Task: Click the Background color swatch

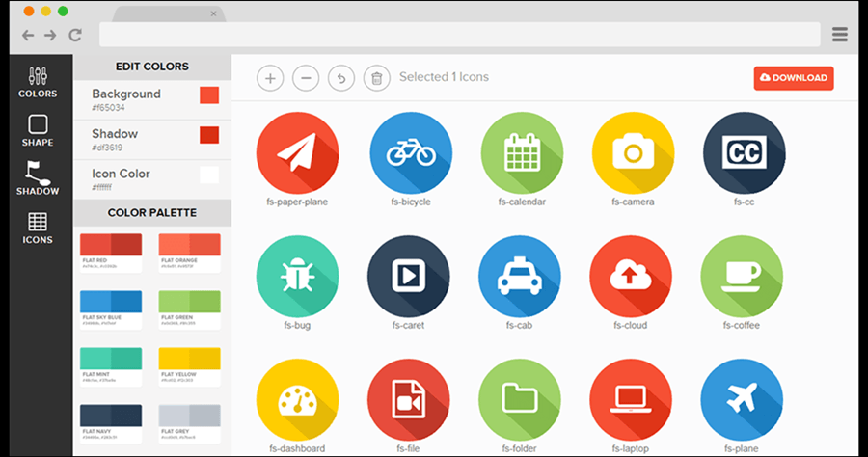Action: pos(209,95)
